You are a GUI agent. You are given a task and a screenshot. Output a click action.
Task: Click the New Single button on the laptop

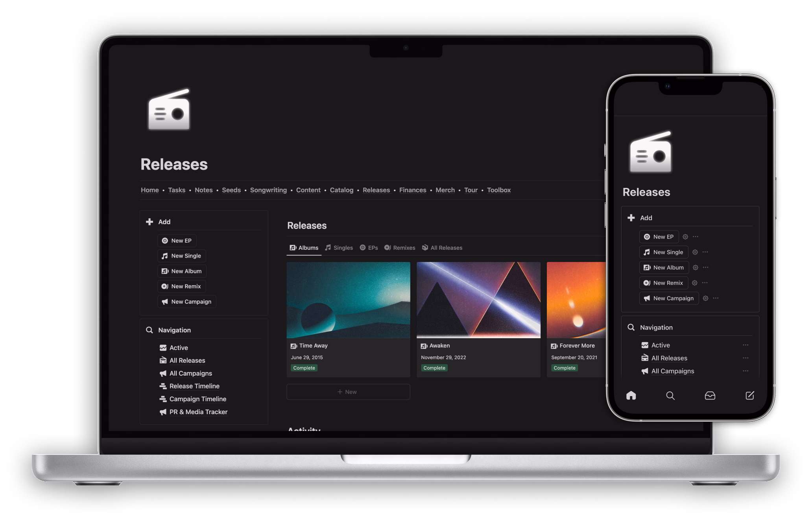(x=182, y=256)
